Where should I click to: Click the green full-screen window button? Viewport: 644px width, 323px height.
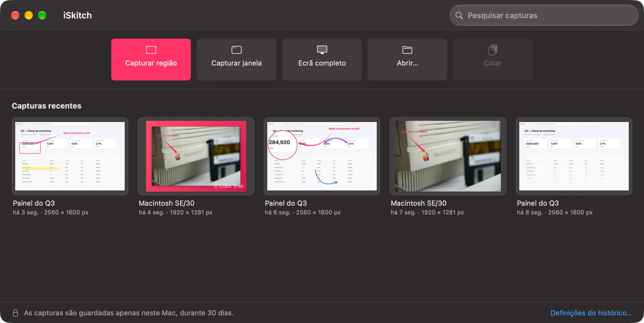coord(42,15)
